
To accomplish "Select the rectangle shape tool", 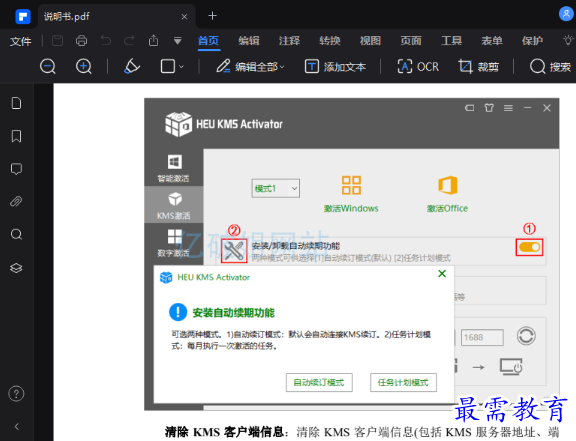I will 168,67.
